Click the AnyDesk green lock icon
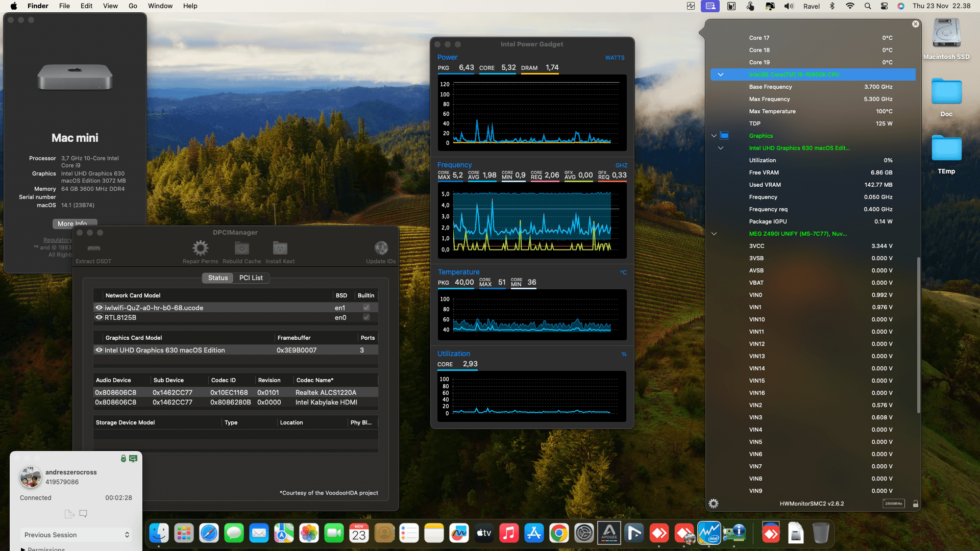The image size is (980, 551). [124, 459]
